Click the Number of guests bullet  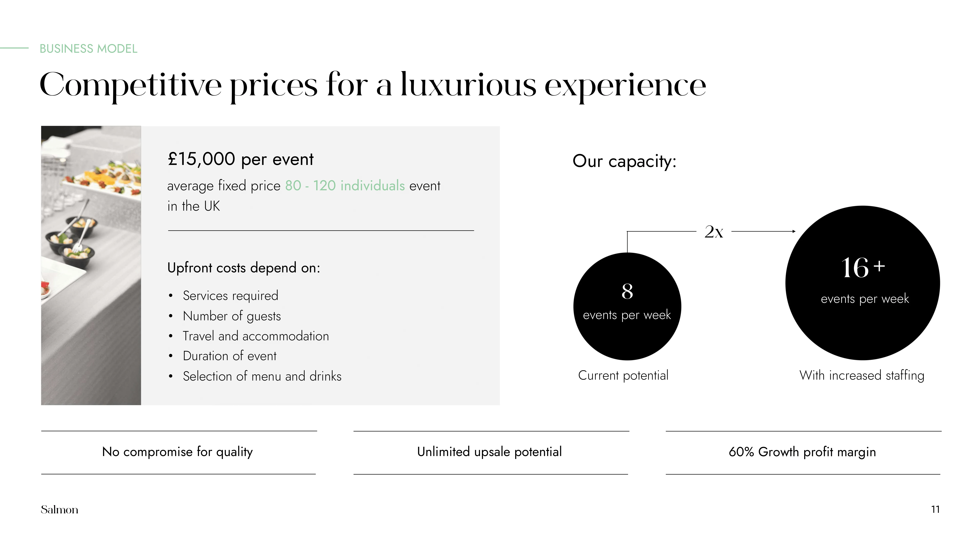pyautogui.click(x=232, y=316)
